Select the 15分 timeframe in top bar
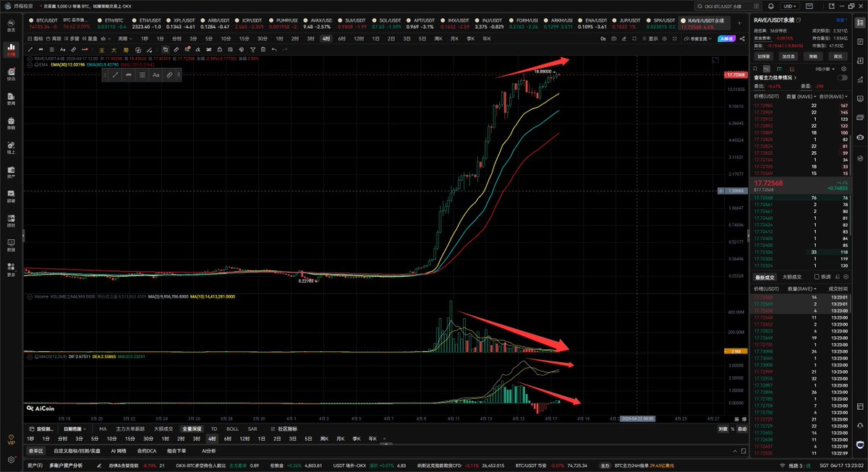This screenshot has width=868, height=472. click(x=244, y=38)
